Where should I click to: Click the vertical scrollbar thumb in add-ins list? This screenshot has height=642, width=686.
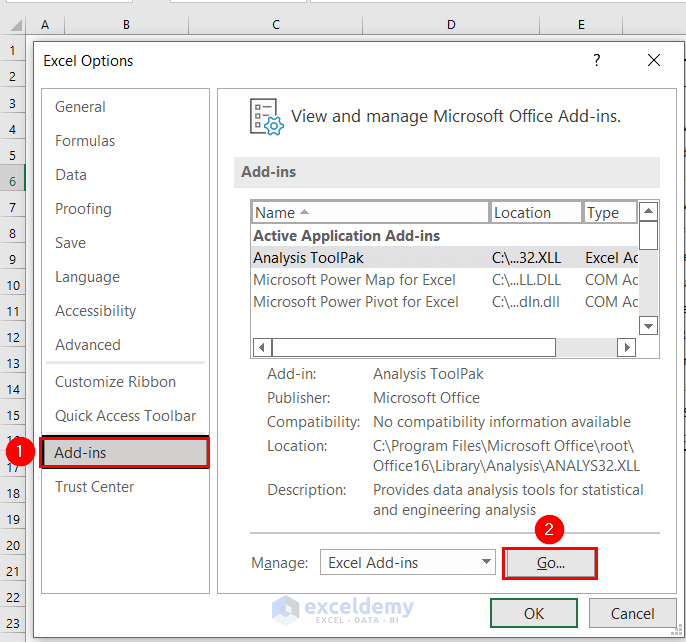648,235
